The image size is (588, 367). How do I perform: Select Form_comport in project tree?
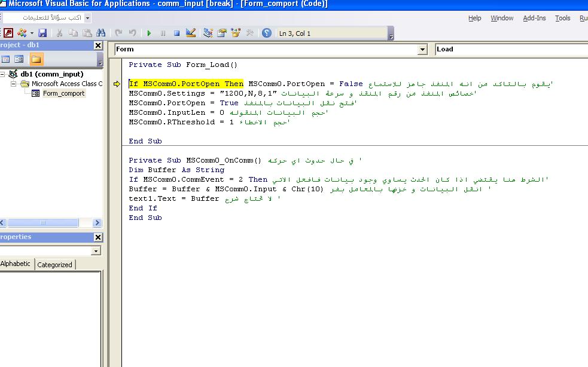click(64, 93)
